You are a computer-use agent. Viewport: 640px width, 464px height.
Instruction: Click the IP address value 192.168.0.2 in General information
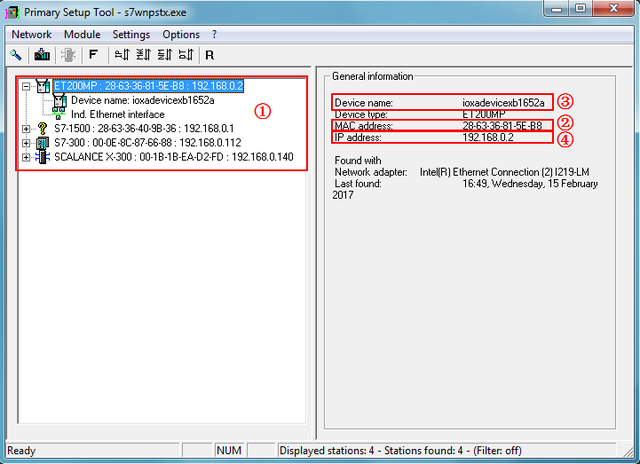[x=487, y=137]
